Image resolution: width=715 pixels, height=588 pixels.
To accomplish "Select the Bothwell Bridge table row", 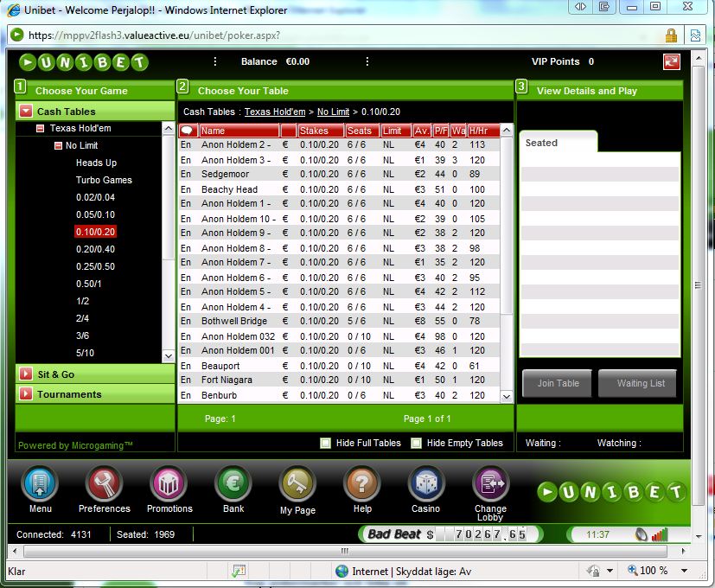I will pos(339,321).
